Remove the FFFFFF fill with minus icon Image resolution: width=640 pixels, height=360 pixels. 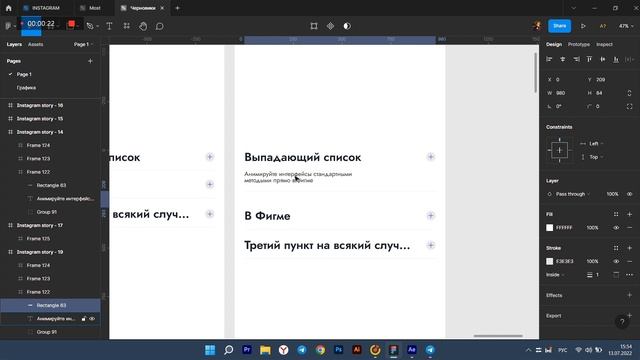629,228
